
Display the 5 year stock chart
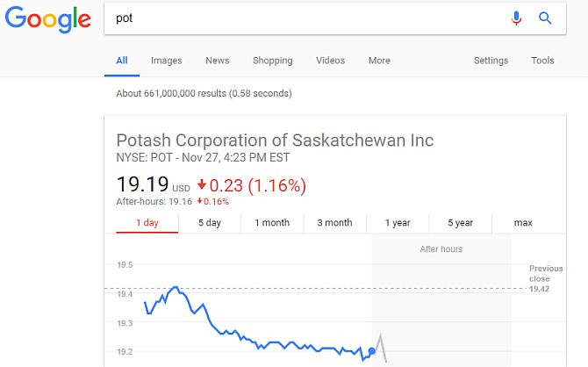coord(460,223)
